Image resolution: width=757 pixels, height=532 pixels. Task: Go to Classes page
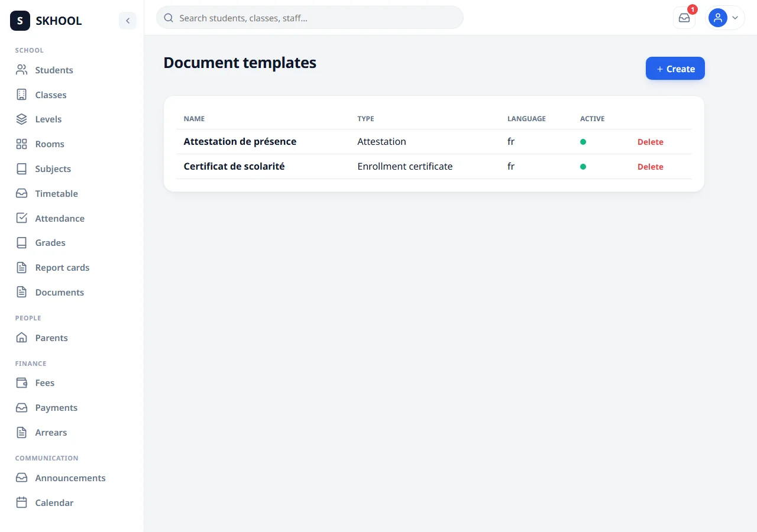[x=51, y=95]
